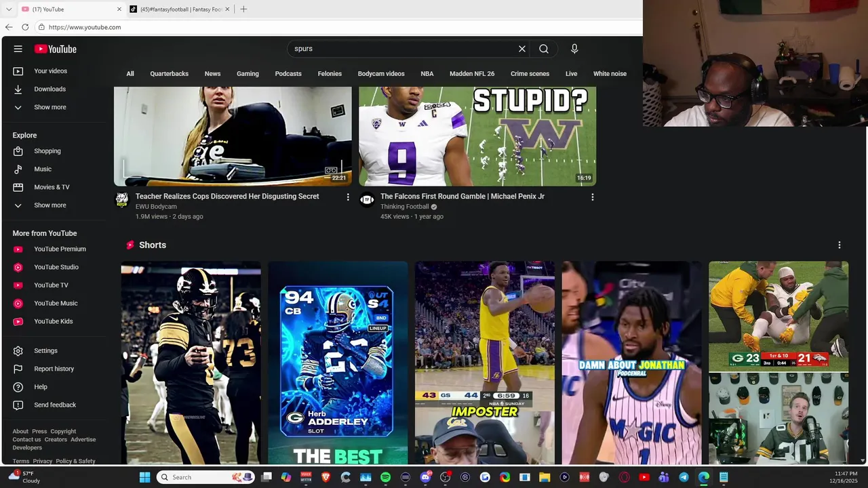The height and width of the screenshot is (488, 868).
Task: Go back in the browser
Action: tap(9, 27)
